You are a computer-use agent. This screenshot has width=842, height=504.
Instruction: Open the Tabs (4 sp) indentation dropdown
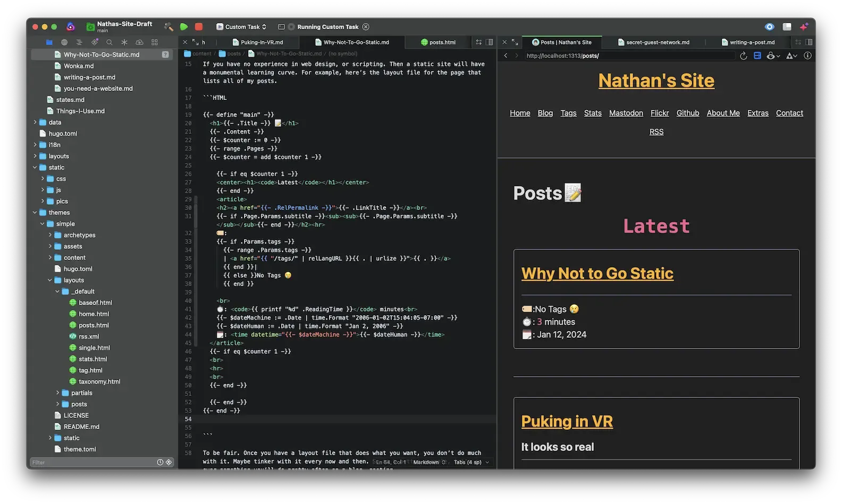pyautogui.click(x=471, y=463)
